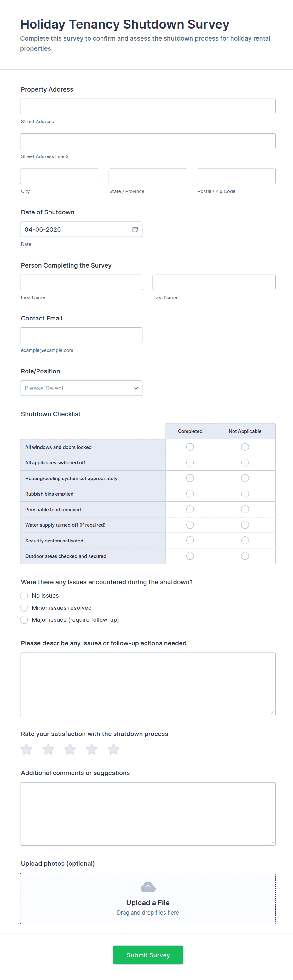
Task: Click the Postal / Zip Code field
Action: (x=236, y=177)
